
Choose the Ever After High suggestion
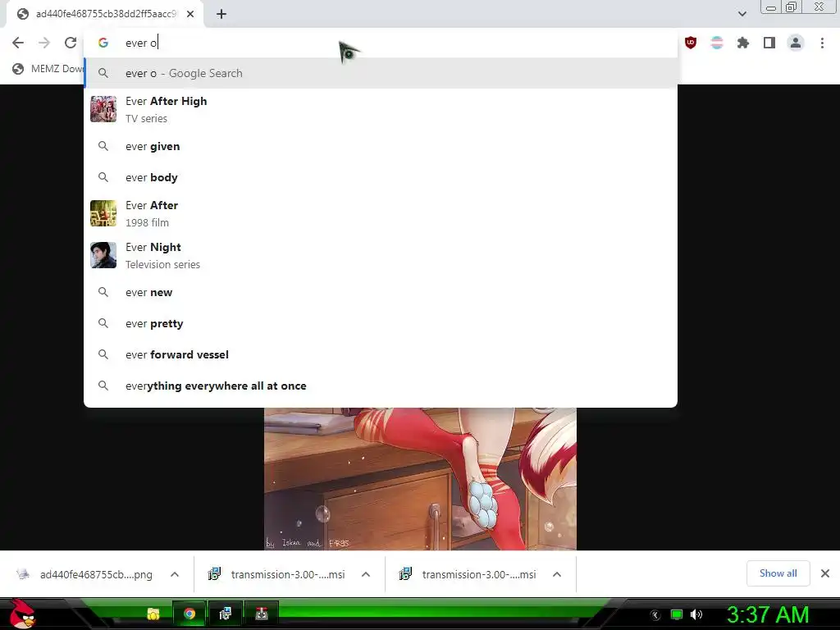(381, 109)
